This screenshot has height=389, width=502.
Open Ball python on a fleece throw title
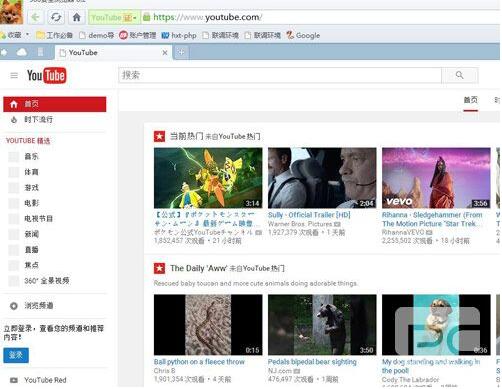pos(199,361)
